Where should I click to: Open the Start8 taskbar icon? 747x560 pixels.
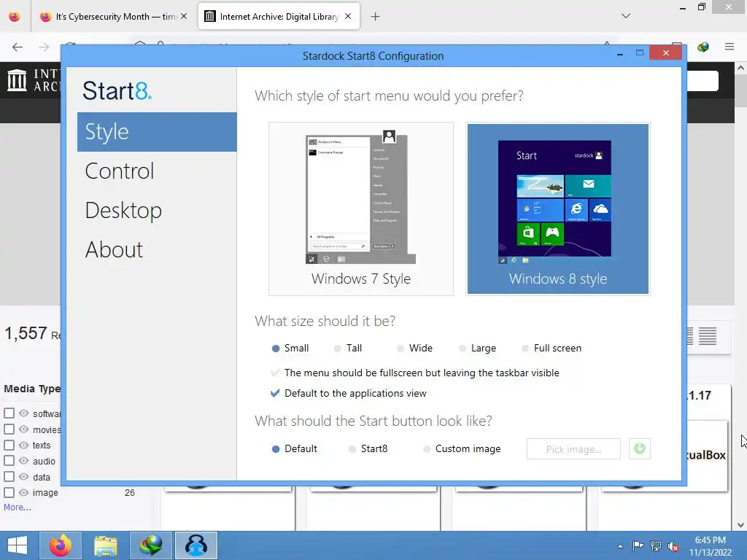click(x=196, y=545)
